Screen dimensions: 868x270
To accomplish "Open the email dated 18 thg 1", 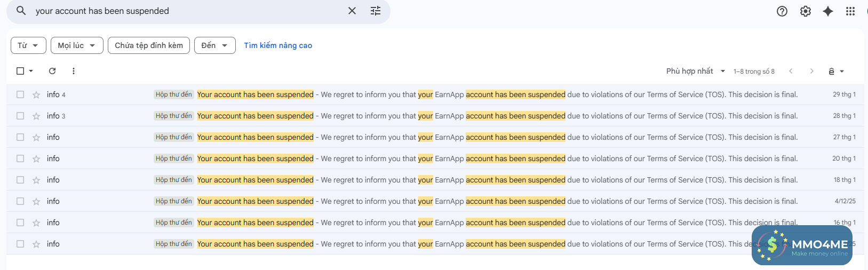I will click(435, 180).
